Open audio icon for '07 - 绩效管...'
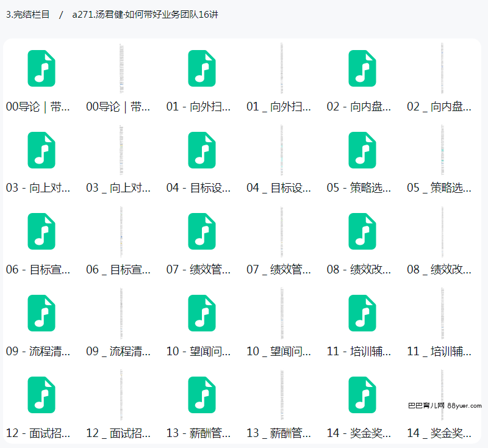This screenshot has height=448, width=488. 202,231
